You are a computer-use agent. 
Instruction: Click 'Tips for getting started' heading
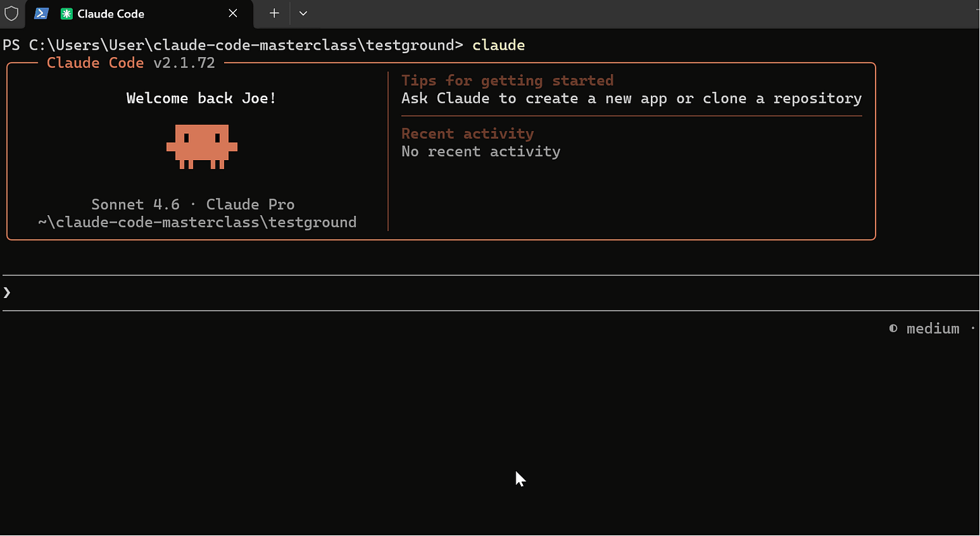pos(508,81)
